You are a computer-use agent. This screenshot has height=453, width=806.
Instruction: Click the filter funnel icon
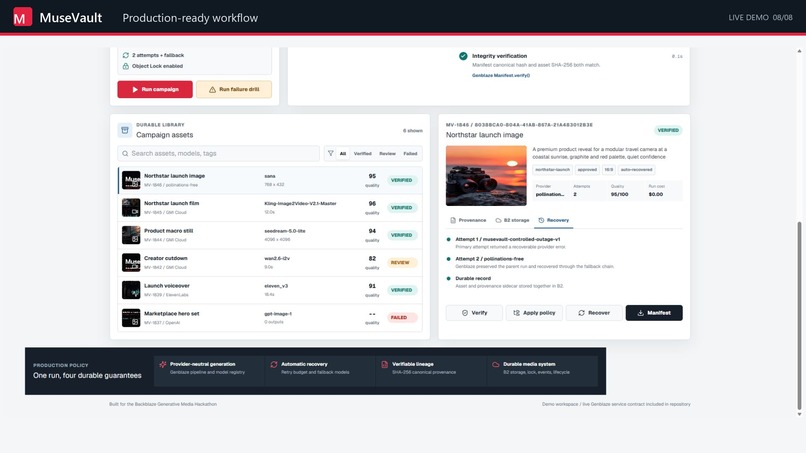tap(331, 153)
